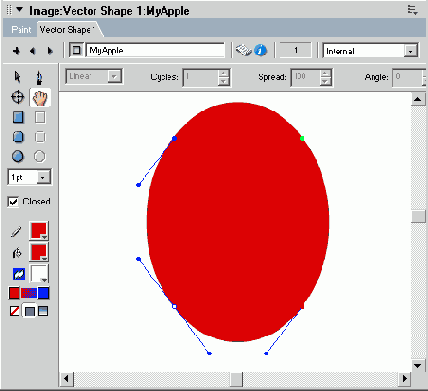This screenshot has height=391, width=428.
Task: Select the Filled Rounded Rectangle tool
Action: (x=18, y=137)
